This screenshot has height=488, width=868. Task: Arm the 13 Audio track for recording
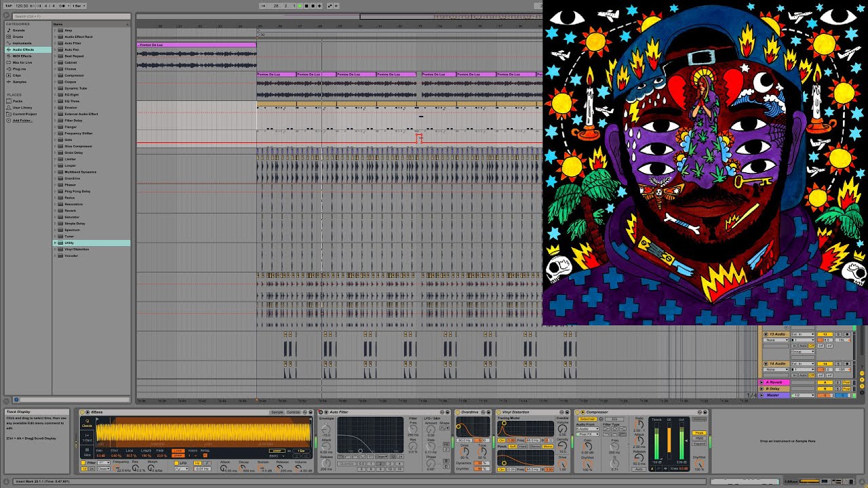pyautogui.click(x=847, y=334)
